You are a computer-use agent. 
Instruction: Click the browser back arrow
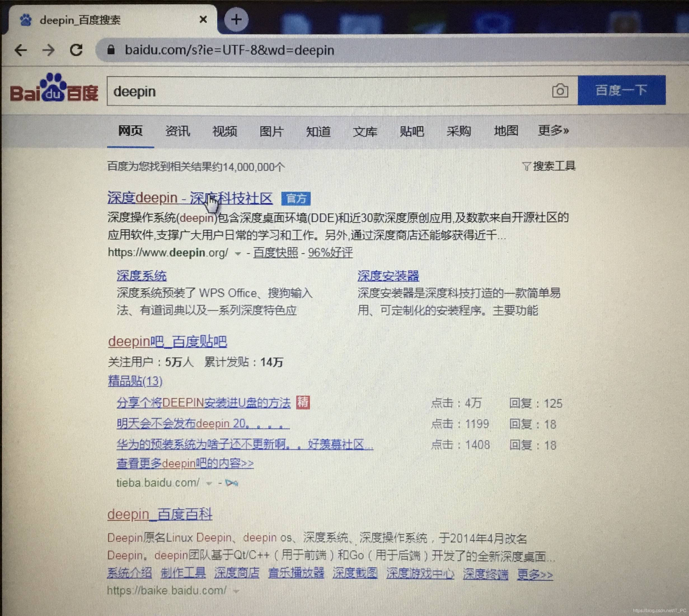21,50
